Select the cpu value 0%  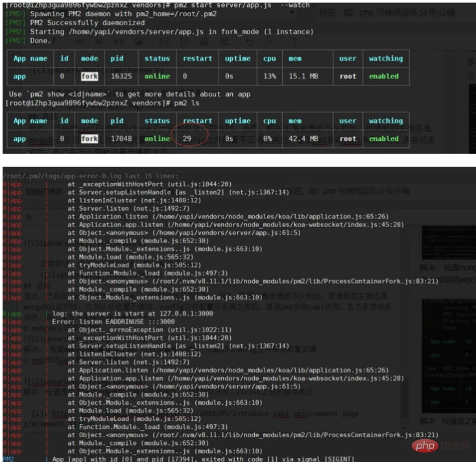coord(267,139)
